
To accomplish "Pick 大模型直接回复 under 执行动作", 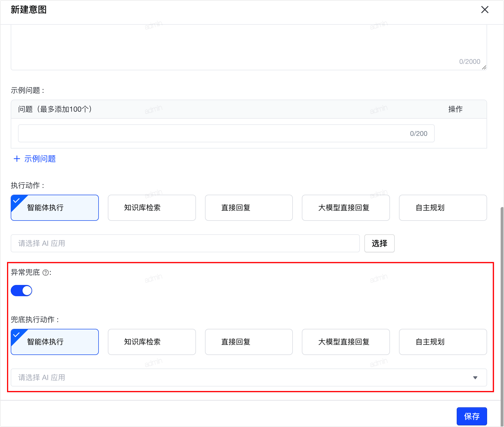I will point(346,208).
